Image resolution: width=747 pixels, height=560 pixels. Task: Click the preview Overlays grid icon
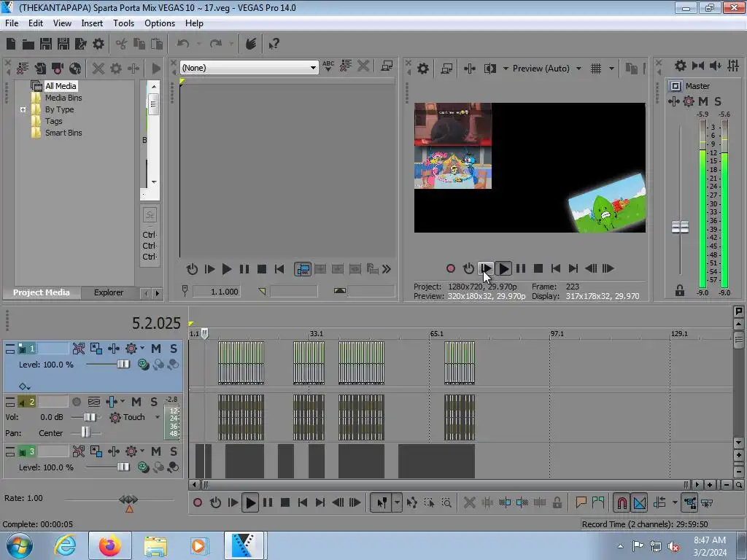tap(596, 69)
